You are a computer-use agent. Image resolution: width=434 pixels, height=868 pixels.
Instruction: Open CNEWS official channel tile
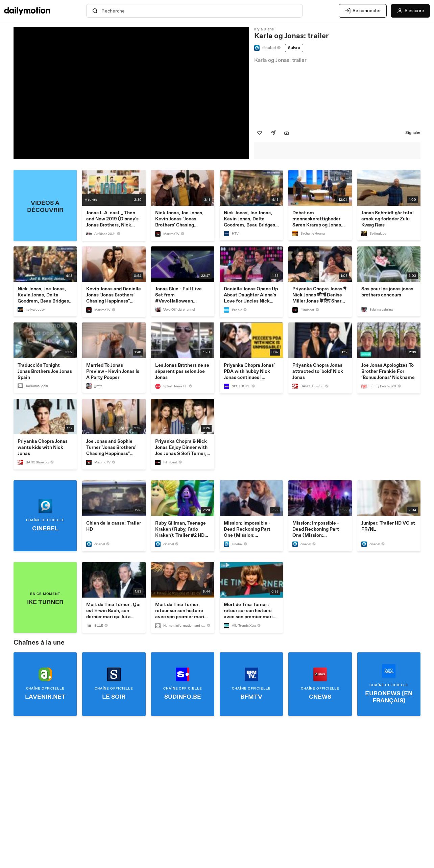click(320, 684)
